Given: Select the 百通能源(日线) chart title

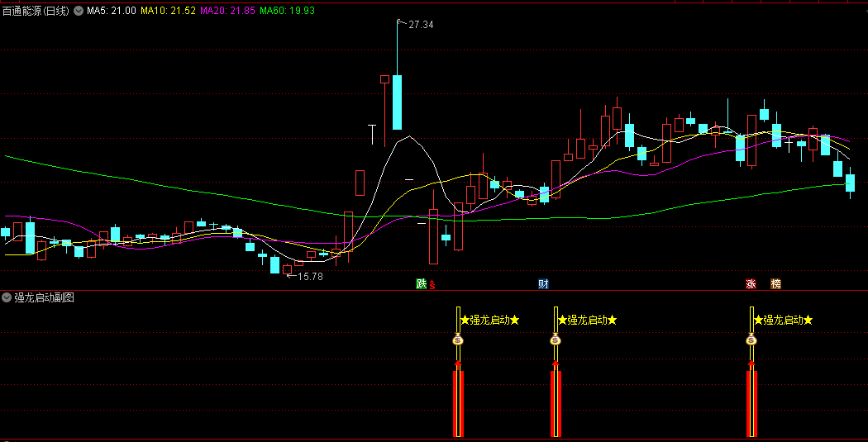Looking at the screenshot, I should click(x=36, y=11).
